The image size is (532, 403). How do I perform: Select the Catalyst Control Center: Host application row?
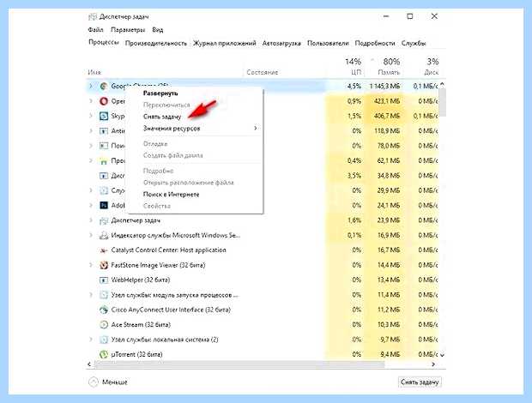pyautogui.click(x=263, y=250)
